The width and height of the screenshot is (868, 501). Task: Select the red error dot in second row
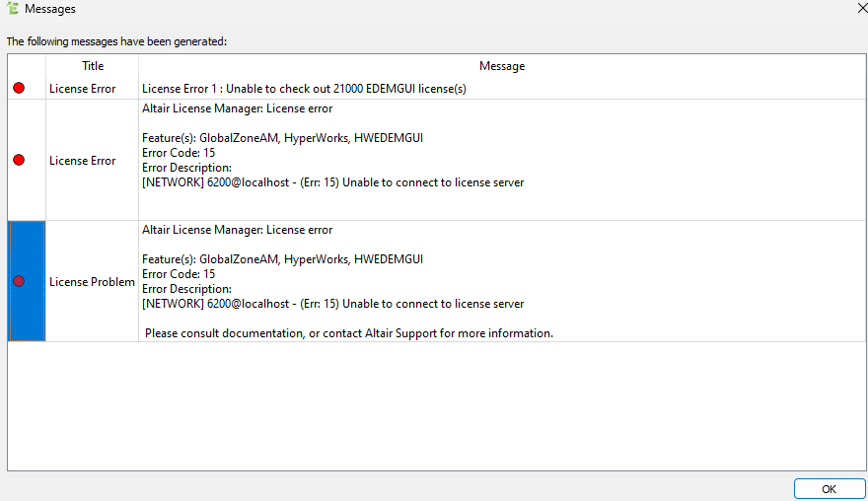point(19,160)
